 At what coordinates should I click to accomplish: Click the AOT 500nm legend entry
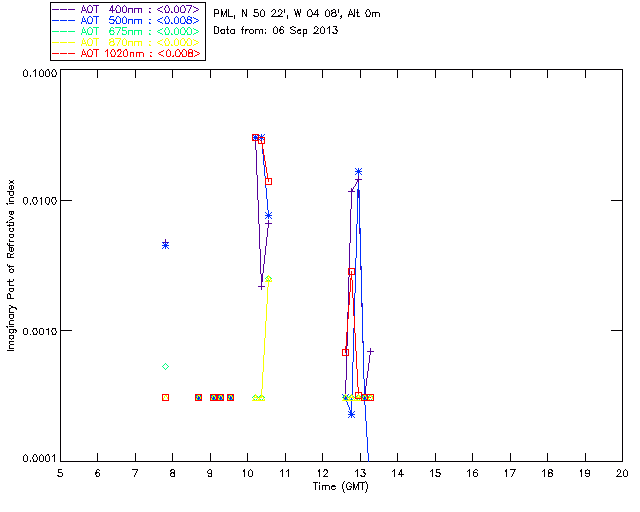click(x=127, y=20)
